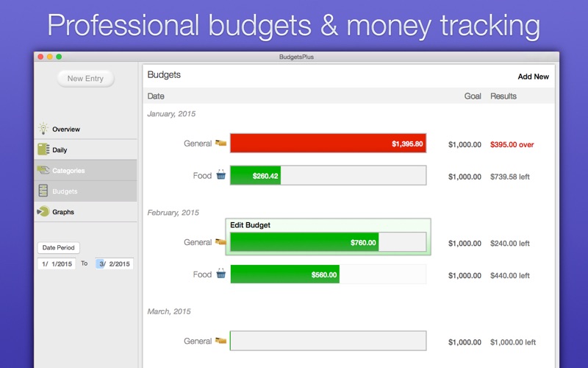The height and width of the screenshot is (368, 588).
Task: Click February Food $1,000.00 goal value
Action: [465, 275]
